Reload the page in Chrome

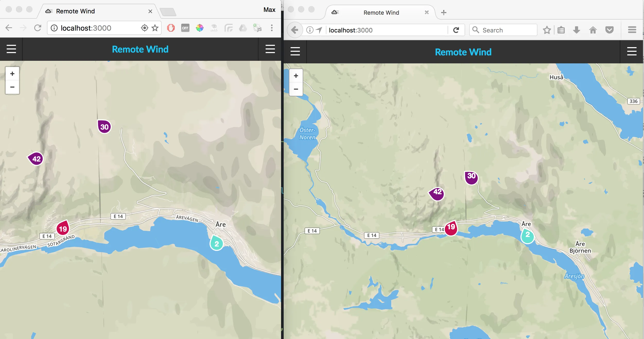point(38,28)
